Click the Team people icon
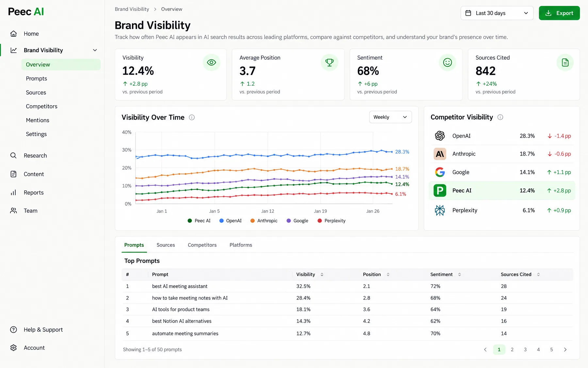This screenshot has height=368, width=588. click(x=13, y=211)
